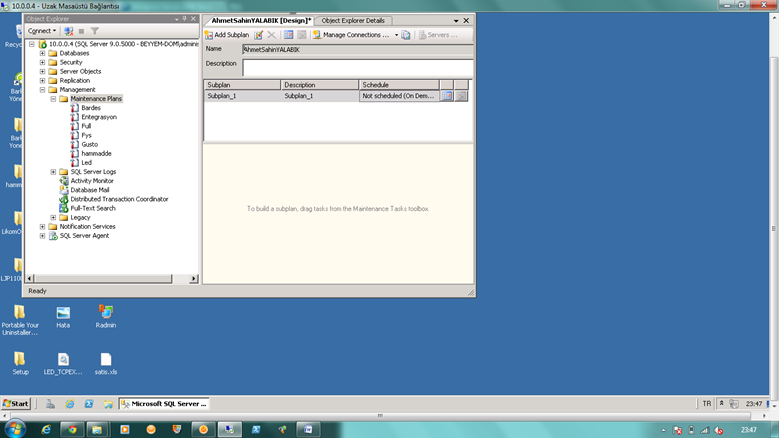This screenshot has height=438, width=779.
Task: Click Object Explorer horizontal scrollbar left arrow
Action: pyautogui.click(x=30, y=279)
